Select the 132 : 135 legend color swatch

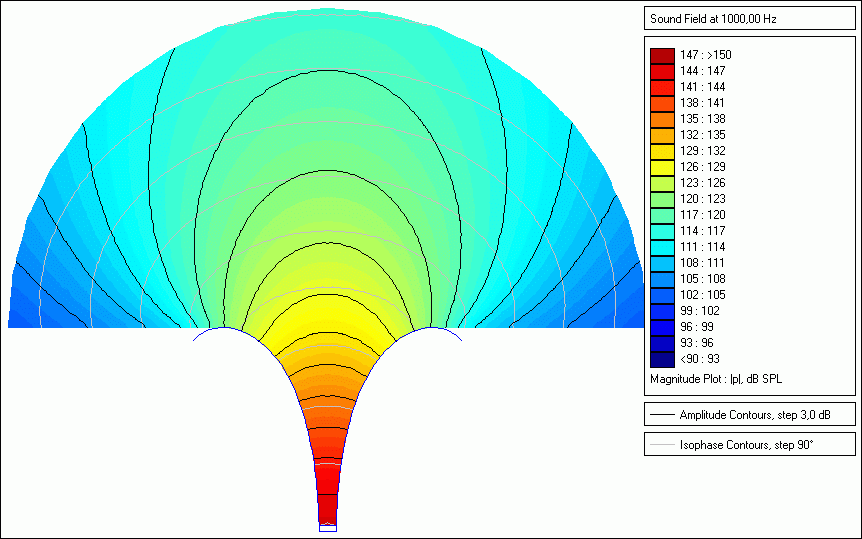662,135
